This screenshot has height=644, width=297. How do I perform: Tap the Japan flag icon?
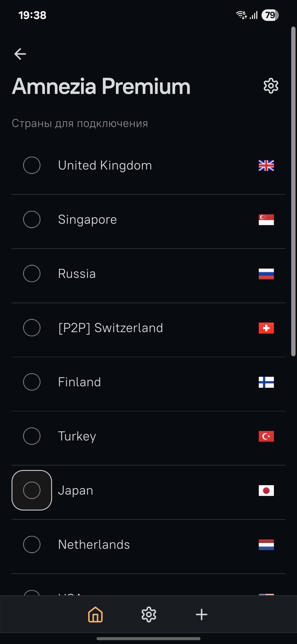coord(266,490)
